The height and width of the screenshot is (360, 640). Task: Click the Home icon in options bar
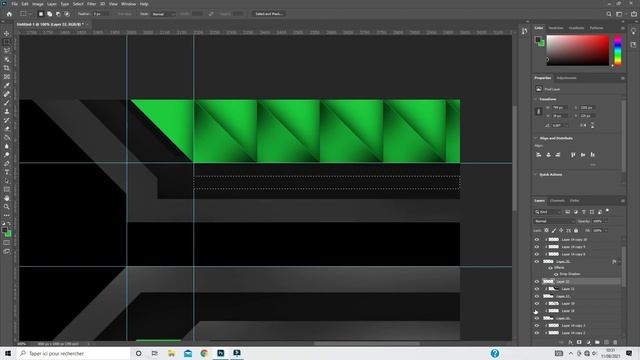click(x=9, y=14)
